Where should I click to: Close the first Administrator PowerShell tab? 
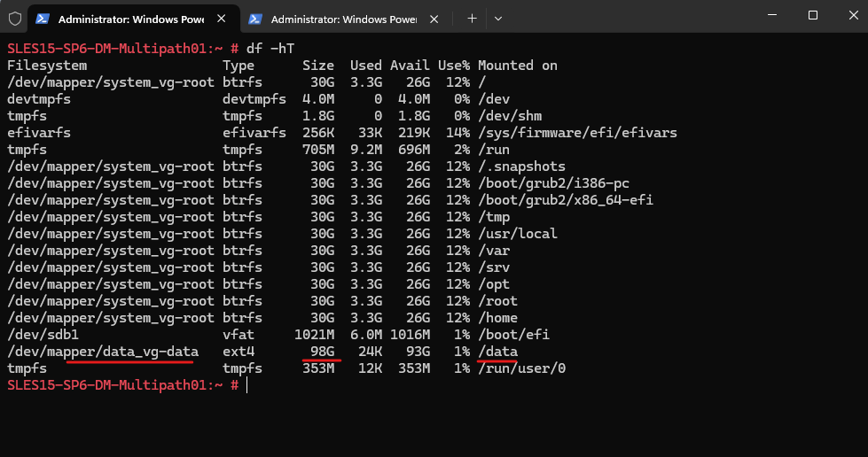click(222, 19)
